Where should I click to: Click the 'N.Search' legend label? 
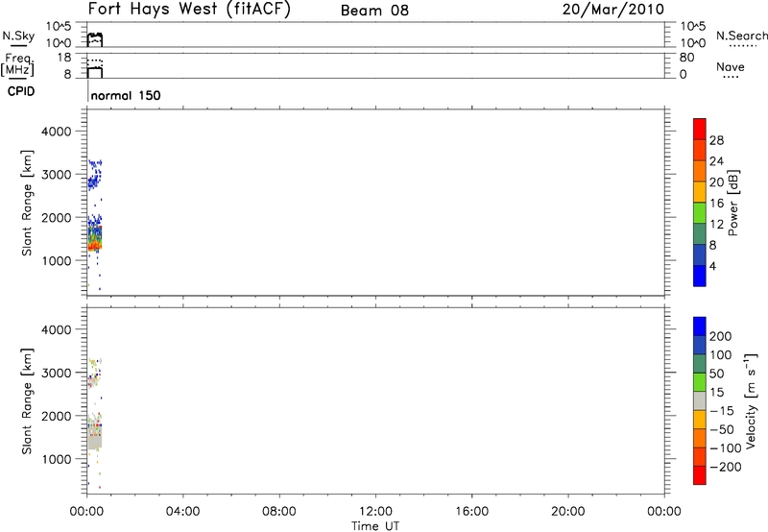click(741, 36)
